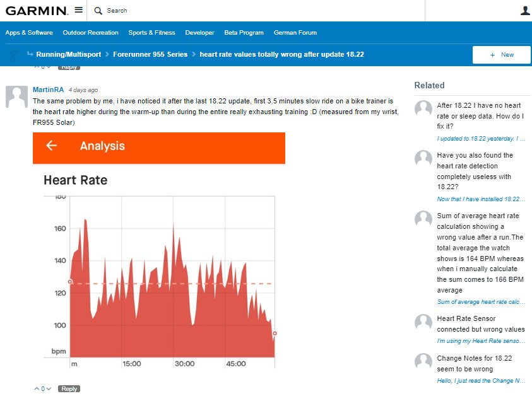Click the back arrow in Analysis header
Image resolution: width=532 pixels, height=401 pixels.
click(x=52, y=146)
